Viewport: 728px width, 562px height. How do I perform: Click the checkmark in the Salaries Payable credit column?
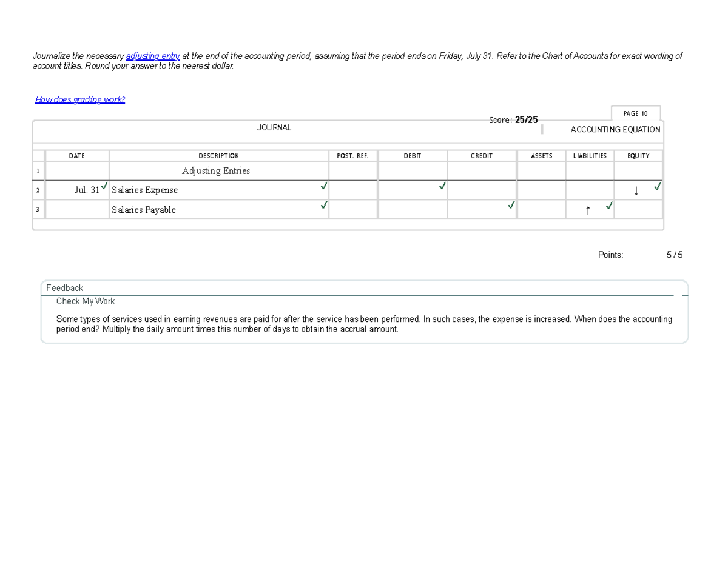(x=510, y=207)
